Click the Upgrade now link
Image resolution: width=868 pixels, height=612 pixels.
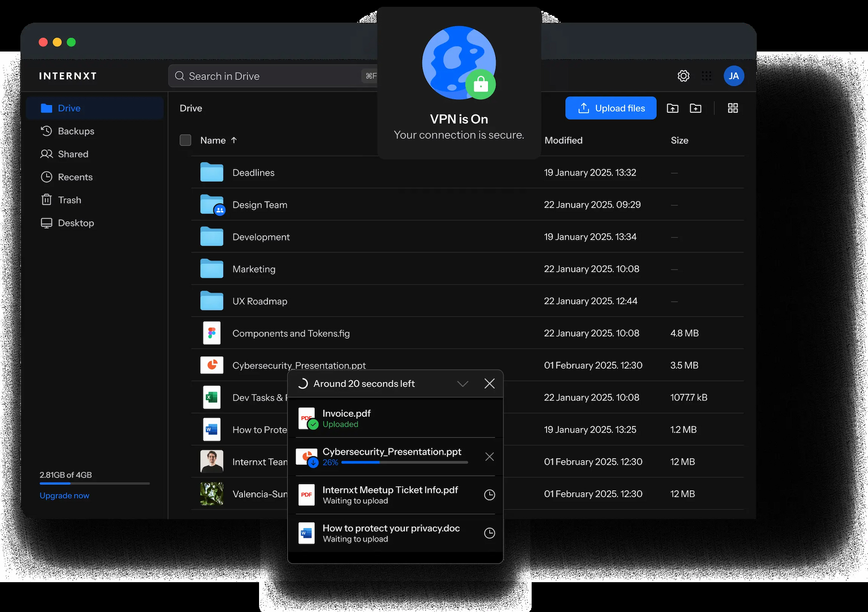pyautogui.click(x=64, y=495)
